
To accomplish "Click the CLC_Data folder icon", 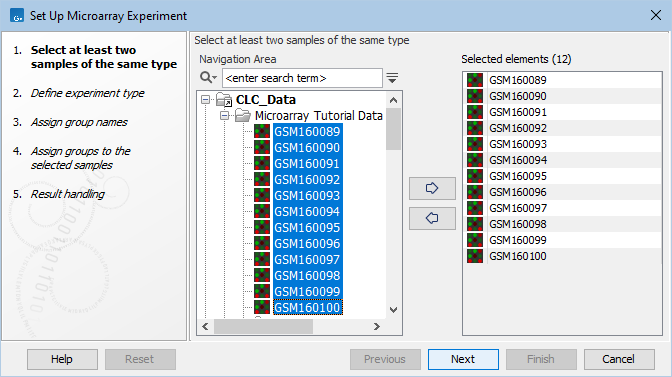I will pyautogui.click(x=224, y=100).
